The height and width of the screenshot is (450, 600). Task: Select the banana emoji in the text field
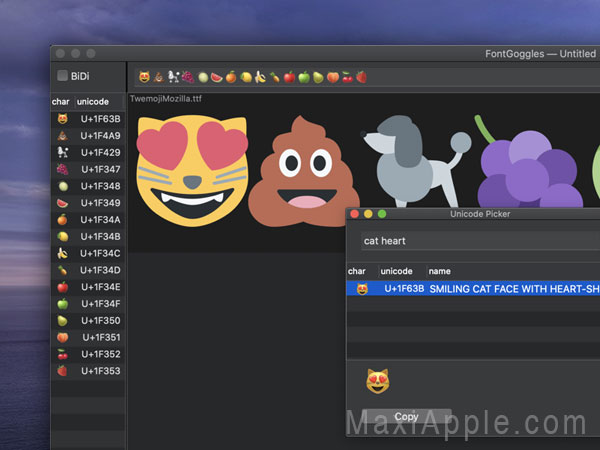point(261,77)
